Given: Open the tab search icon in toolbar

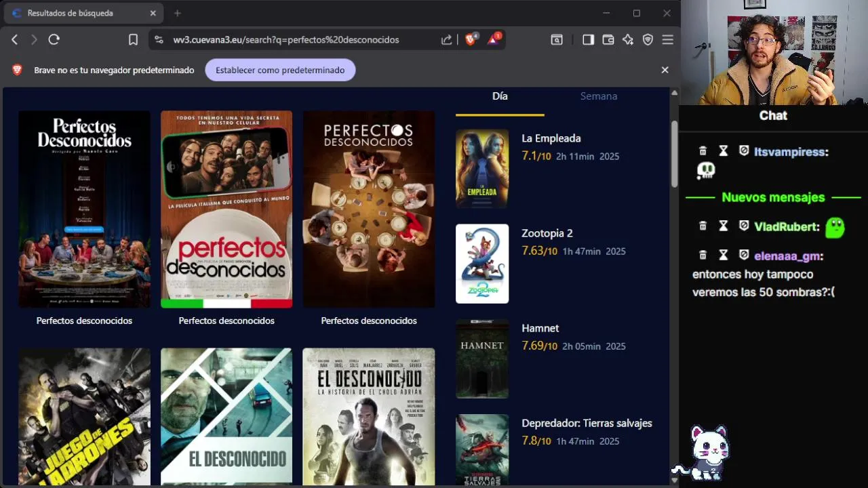Looking at the screenshot, I should tap(557, 40).
